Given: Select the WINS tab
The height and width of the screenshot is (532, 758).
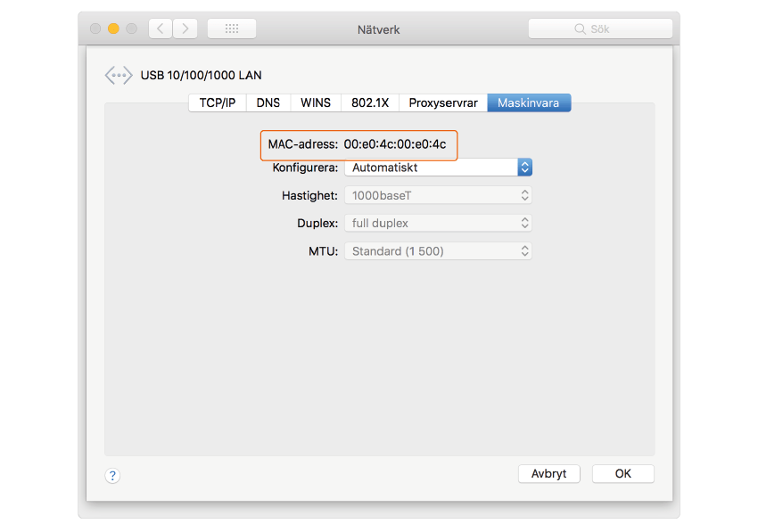Looking at the screenshot, I should (316, 102).
